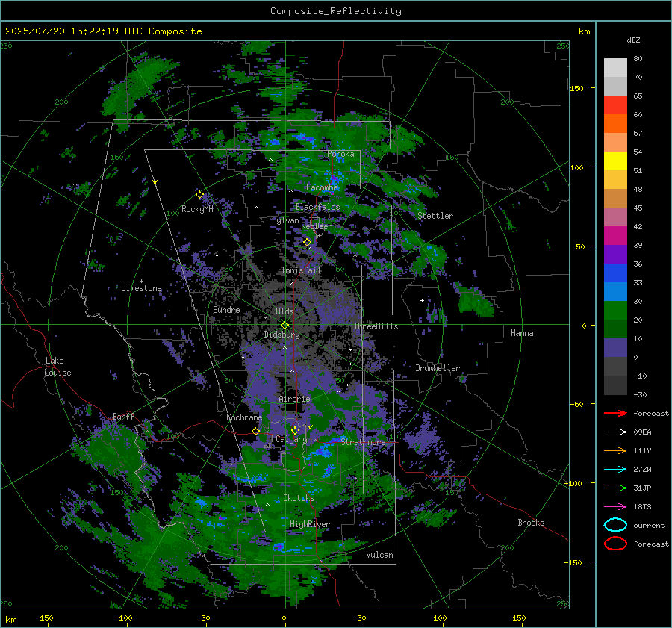Click the Didsbury city label
Image resolution: width=672 pixels, height=628 pixels.
(x=282, y=335)
